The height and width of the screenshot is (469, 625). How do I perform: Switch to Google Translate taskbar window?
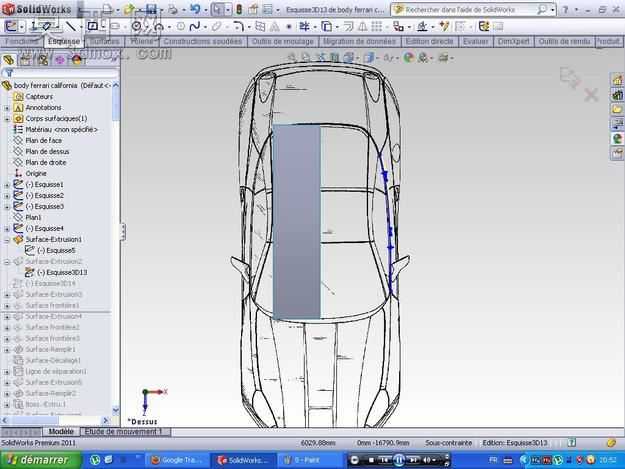177,460
